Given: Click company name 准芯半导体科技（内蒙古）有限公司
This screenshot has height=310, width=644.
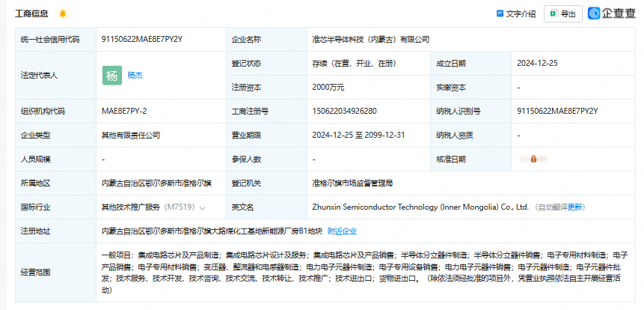Looking at the screenshot, I should [371, 40].
